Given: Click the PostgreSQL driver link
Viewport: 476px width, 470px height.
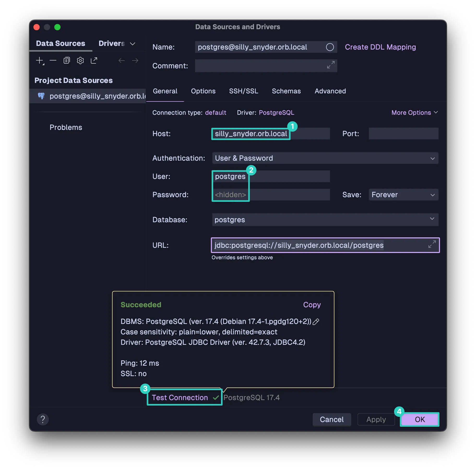Looking at the screenshot, I should click(276, 113).
